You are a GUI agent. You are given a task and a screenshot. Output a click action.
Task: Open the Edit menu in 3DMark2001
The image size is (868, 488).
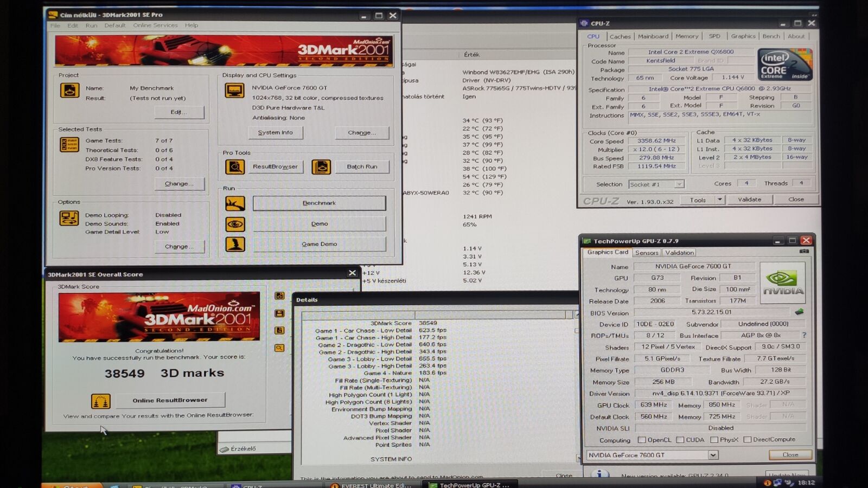pos(73,25)
